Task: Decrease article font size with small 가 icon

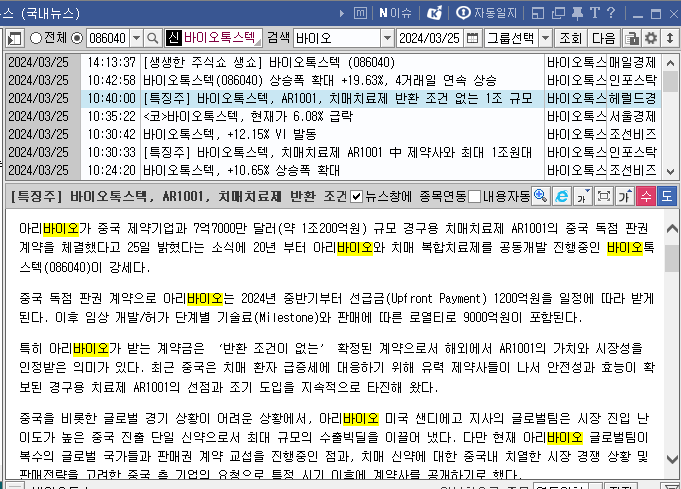Action: coord(582,196)
